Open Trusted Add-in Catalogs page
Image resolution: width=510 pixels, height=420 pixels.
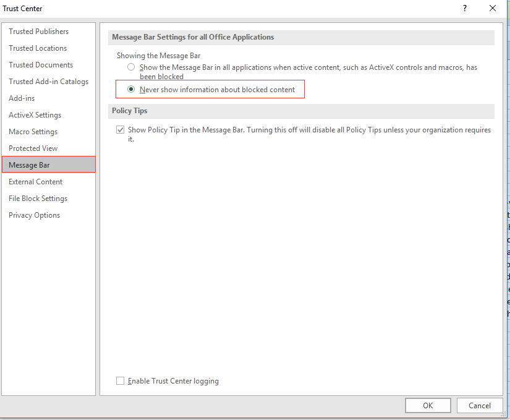[48, 82]
